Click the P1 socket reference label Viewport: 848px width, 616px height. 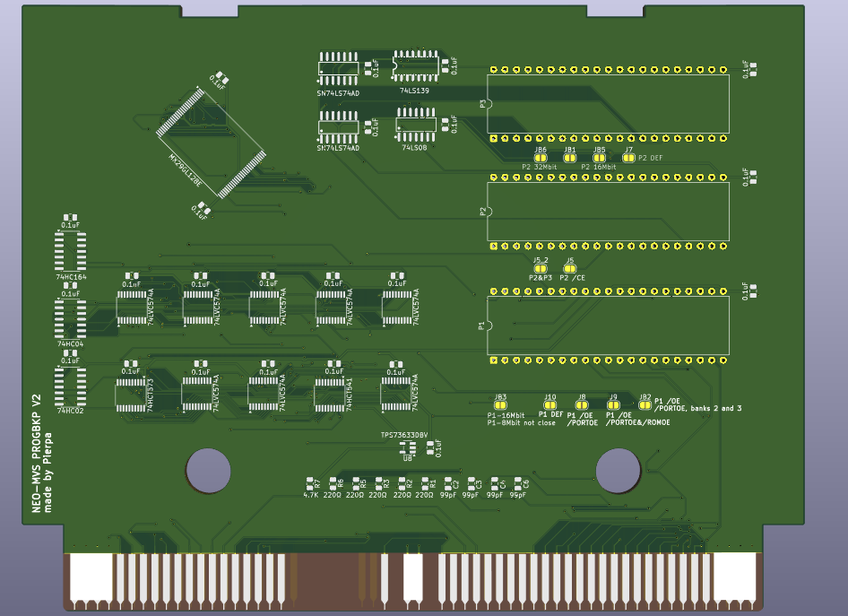point(482,325)
